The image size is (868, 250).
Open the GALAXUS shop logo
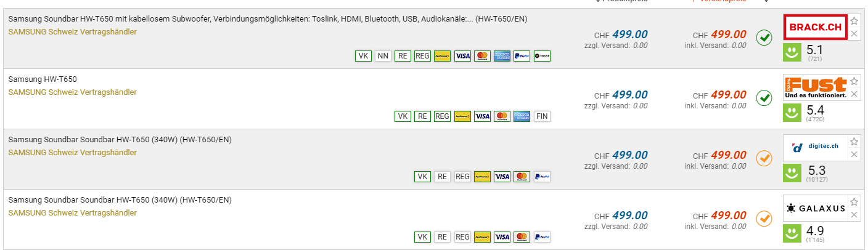pos(815,209)
